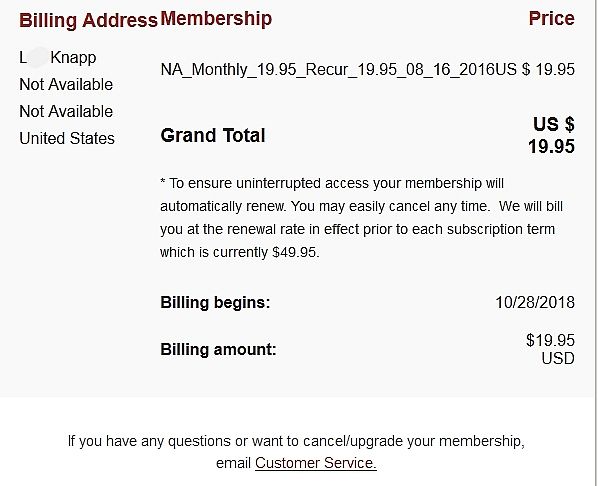
Task: Click the US $ 19.95 price value
Action: click(x=535, y=69)
